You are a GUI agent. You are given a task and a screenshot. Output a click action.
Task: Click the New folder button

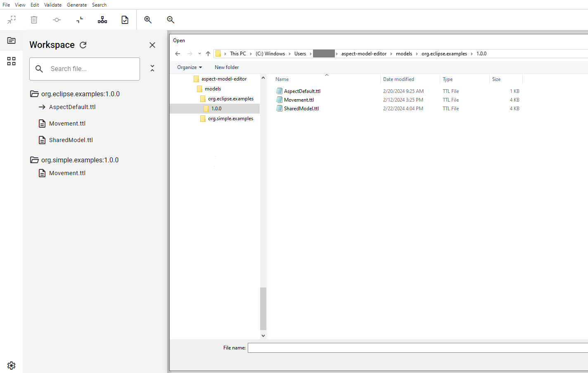pyautogui.click(x=227, y=67)
